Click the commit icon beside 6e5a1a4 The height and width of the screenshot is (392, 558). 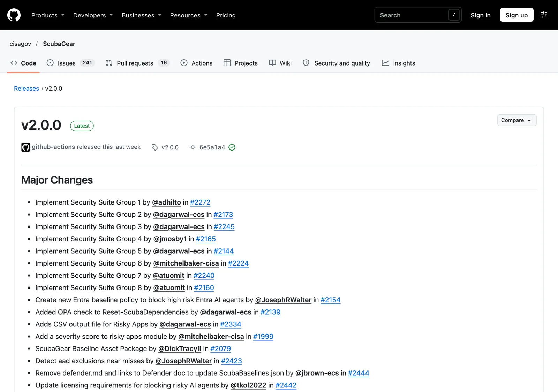point(193,147)
